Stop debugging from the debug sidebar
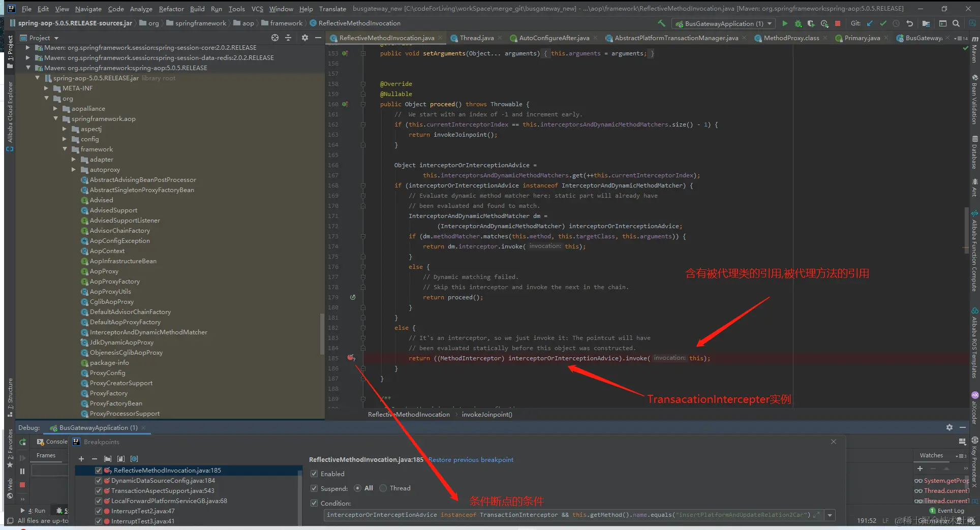The width and height of the screenshot is (980, 530). coord(22,485)
